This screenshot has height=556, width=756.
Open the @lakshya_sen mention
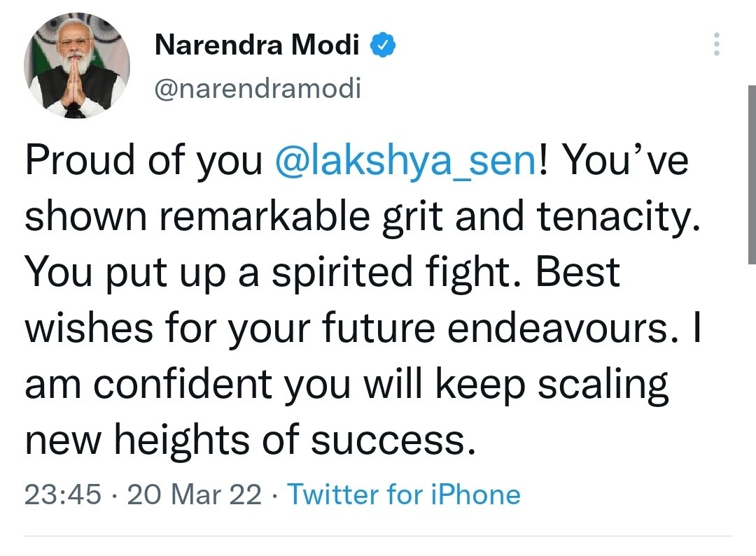click(406, 162)
